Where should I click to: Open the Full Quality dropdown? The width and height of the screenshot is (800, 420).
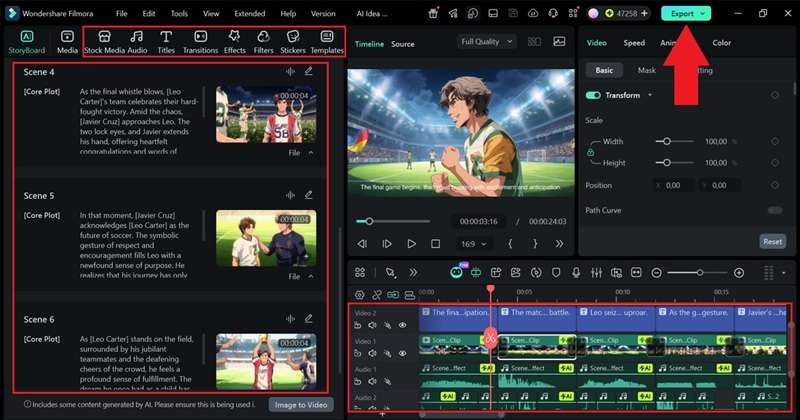[486, 42]
